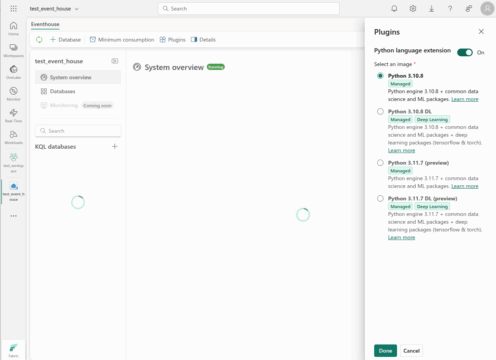Add a new KQL database plus icon
This screenshot has width=496, height=360.
coord(115,146)
